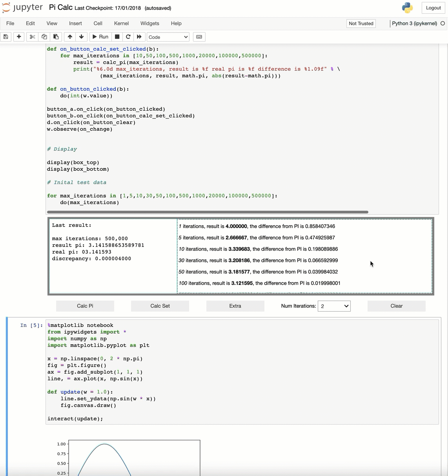Open the cell type dropdown showing Code
Screen dimensions: 448x476
click(168, 37)
